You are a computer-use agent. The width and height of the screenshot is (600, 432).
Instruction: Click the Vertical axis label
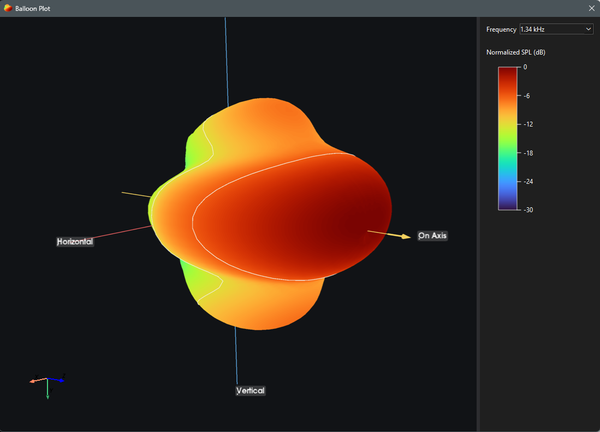[x=250, y=391]
